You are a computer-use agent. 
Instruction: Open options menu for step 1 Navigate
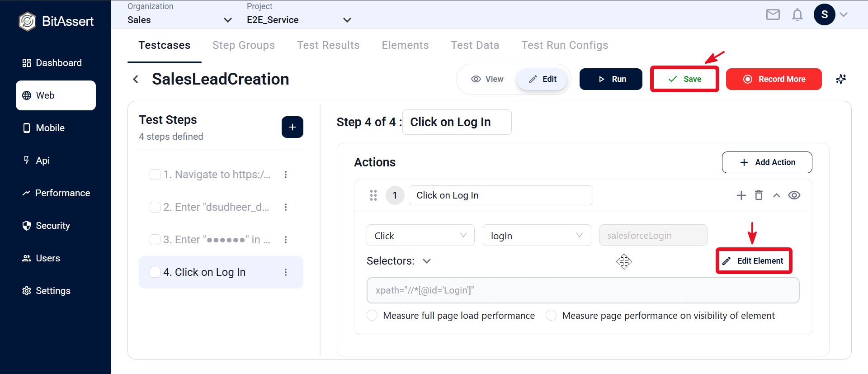pyautogui.click(x=286, y=175)
